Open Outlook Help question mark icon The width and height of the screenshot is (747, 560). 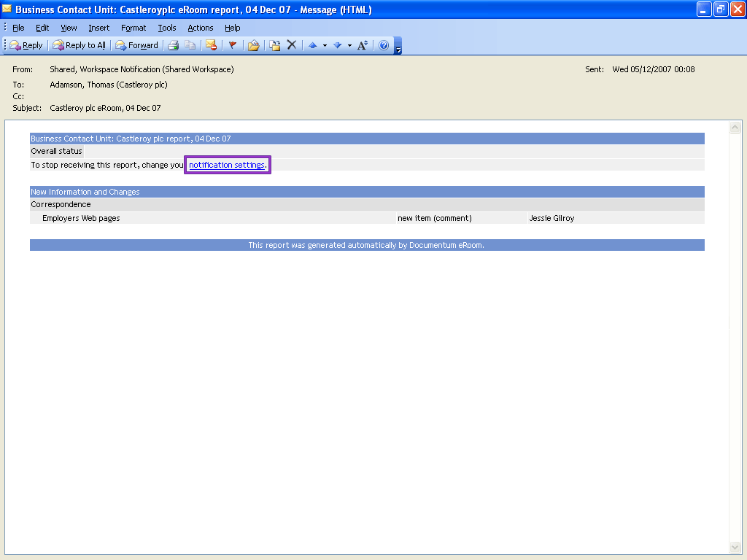tap(384, 45)
